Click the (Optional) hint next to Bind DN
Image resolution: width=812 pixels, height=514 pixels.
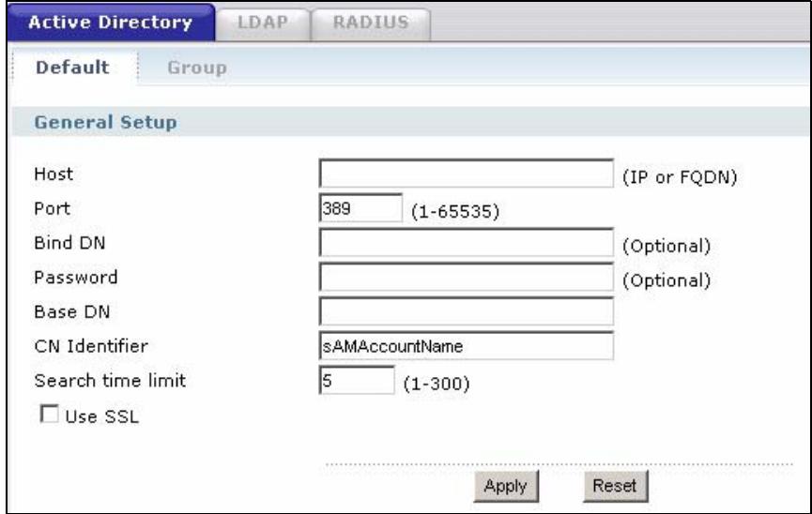666,246
